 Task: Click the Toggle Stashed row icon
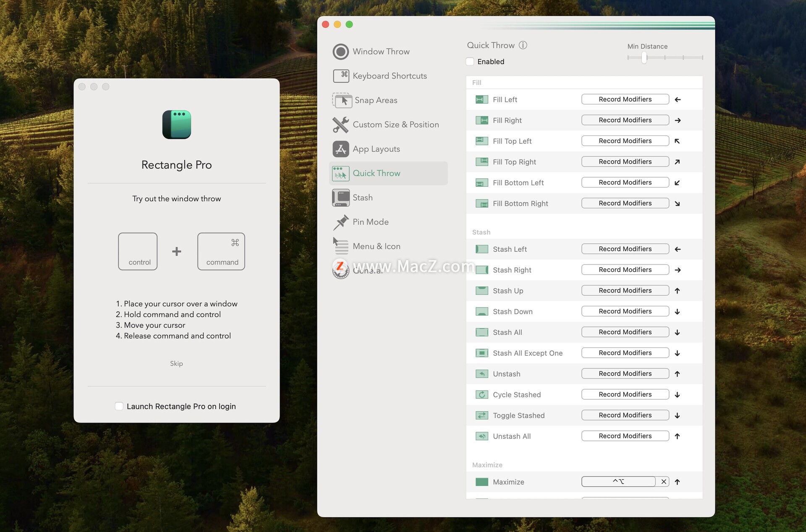[x=482, y=415]
